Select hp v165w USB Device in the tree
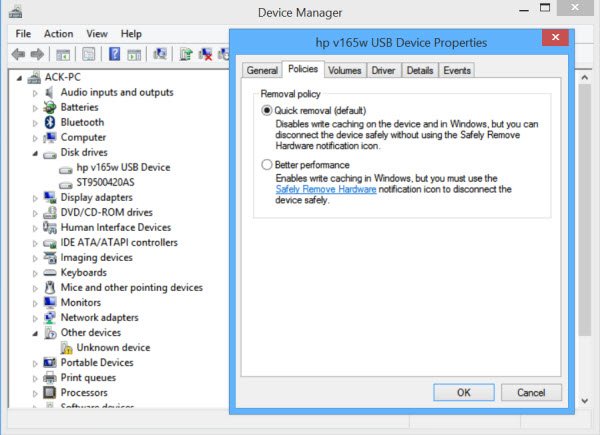Viewport: 600px width, 435px height. (123, 168)
